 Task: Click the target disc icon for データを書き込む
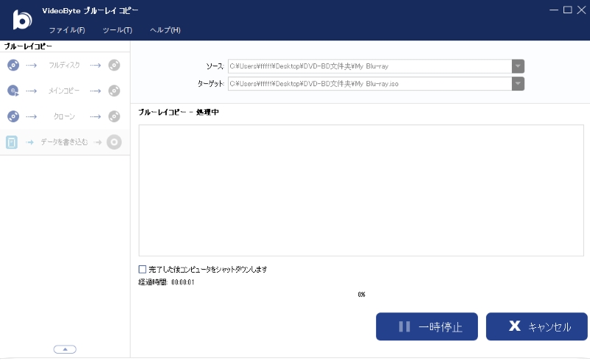(x=114, y=142)
